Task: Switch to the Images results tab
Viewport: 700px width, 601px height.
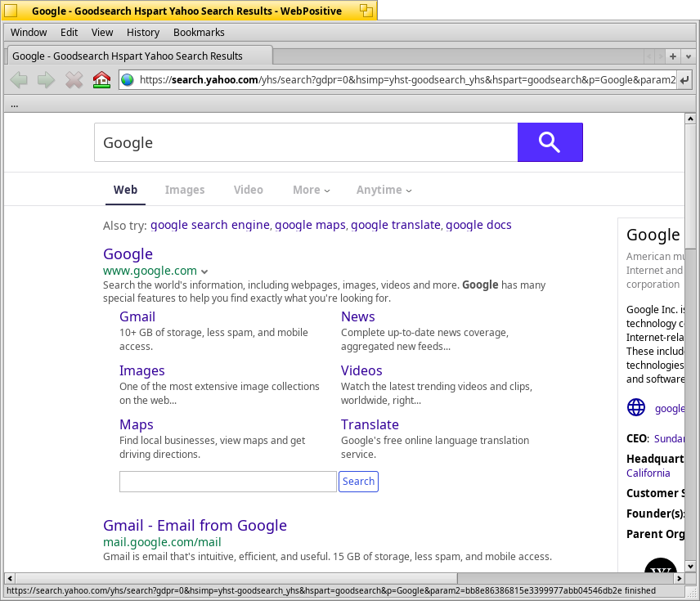Action: (185, 190)
